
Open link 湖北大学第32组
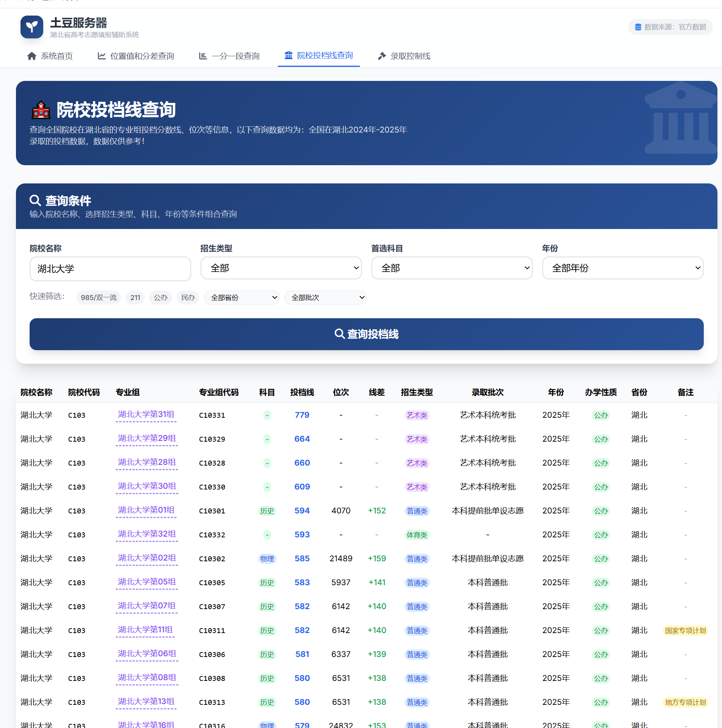(x=147, y=534)
